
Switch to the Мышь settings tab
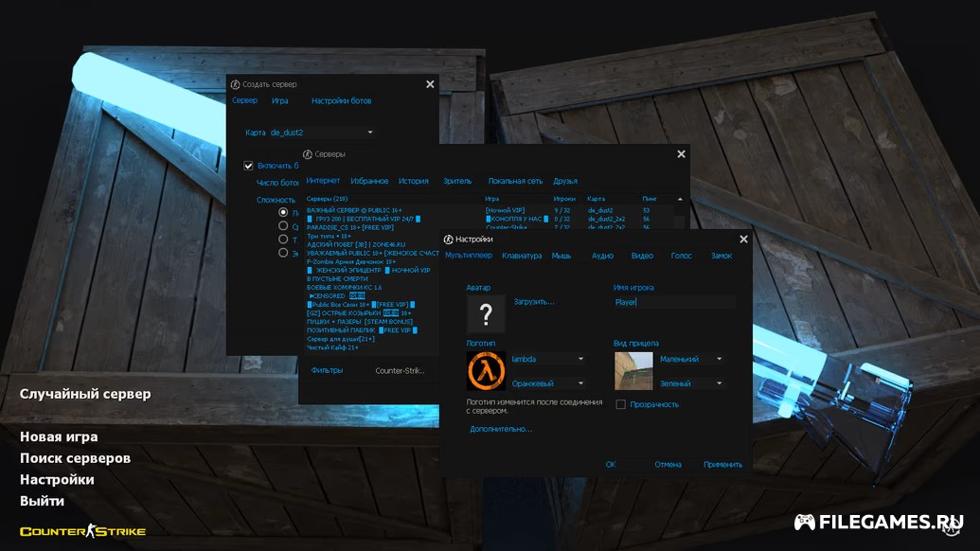(561, 256)
